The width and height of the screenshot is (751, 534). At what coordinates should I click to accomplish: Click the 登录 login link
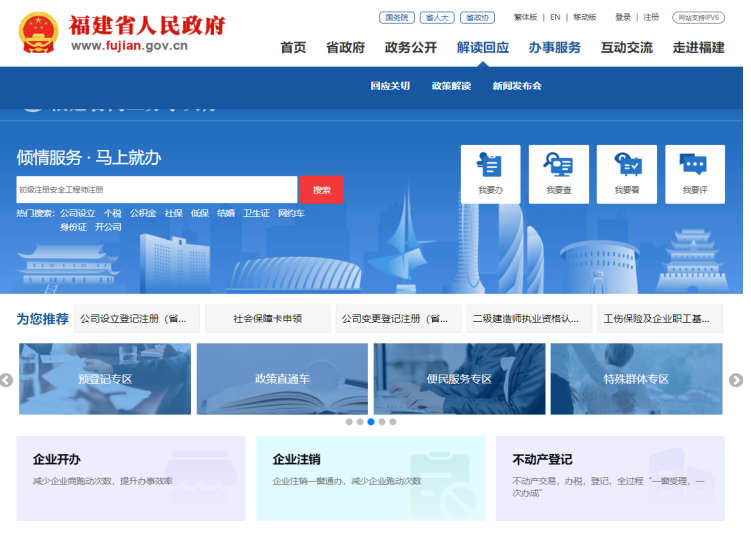point(623,17)
